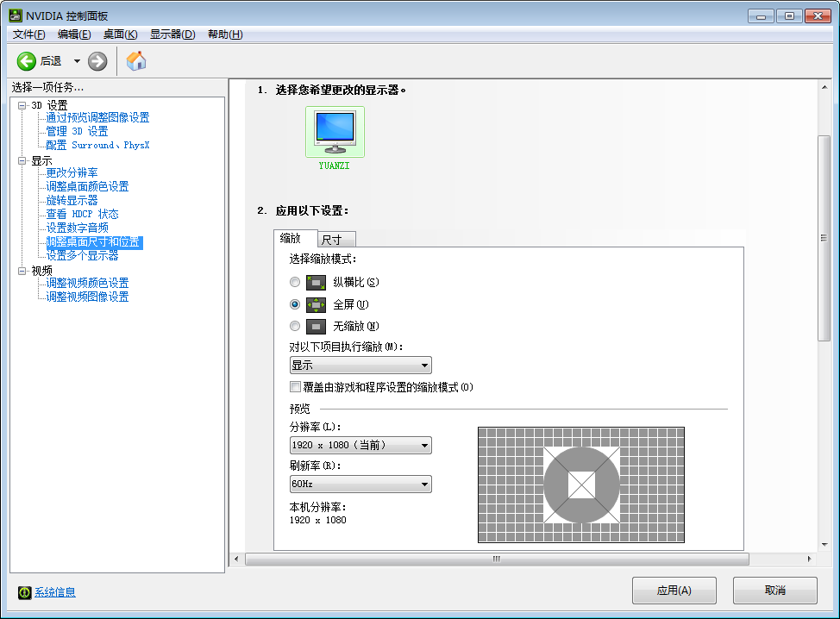Select 调整桌面尺寸和位置
The image size is (840, 619).
[x=94, y=242]
